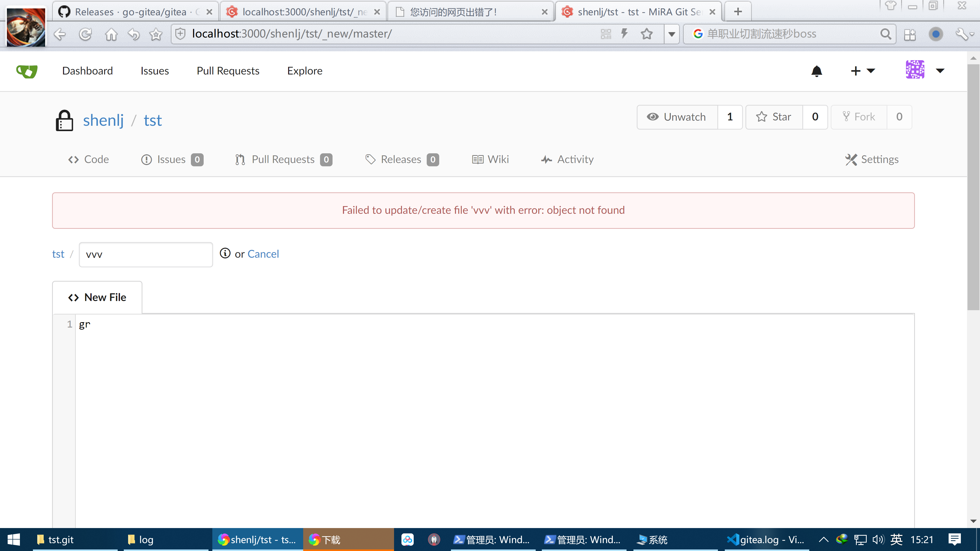The height and width of the screenshot is (551, 980).
Task: Expand address bar history dropdown arrow
Action: tap(671, 34)
